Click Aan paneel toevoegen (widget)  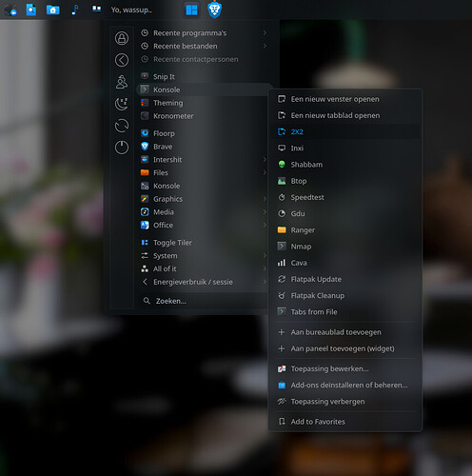[346, 348]
